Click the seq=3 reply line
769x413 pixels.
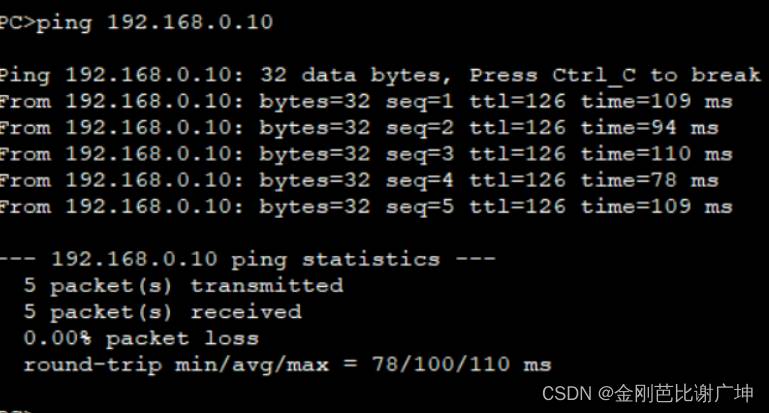click(366, 155)
